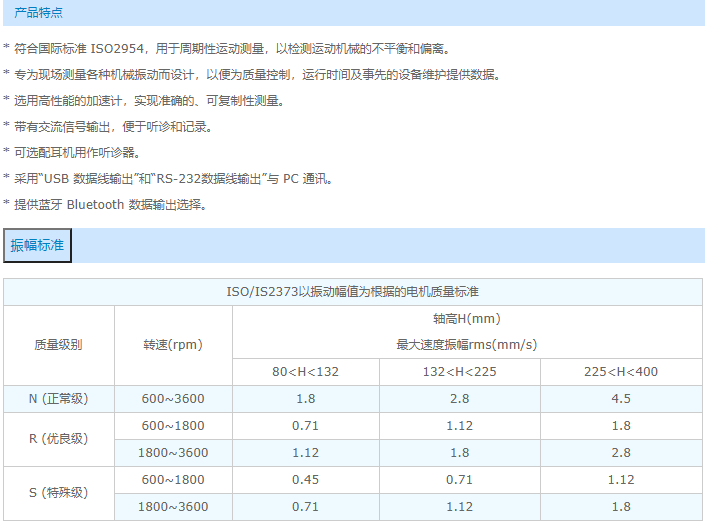
Task: Click the ISO/IS2373 table title row
Action: coord(353,292)
